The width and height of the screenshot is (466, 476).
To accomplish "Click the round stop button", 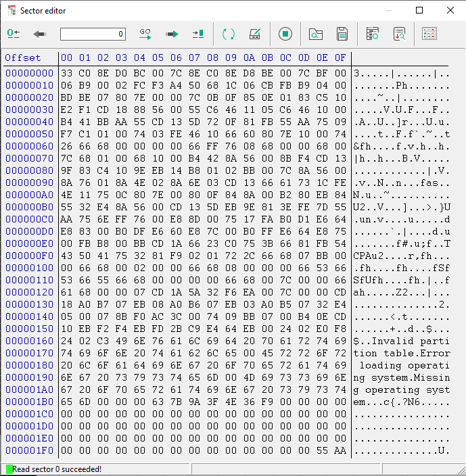I will [x=285, y=34].
